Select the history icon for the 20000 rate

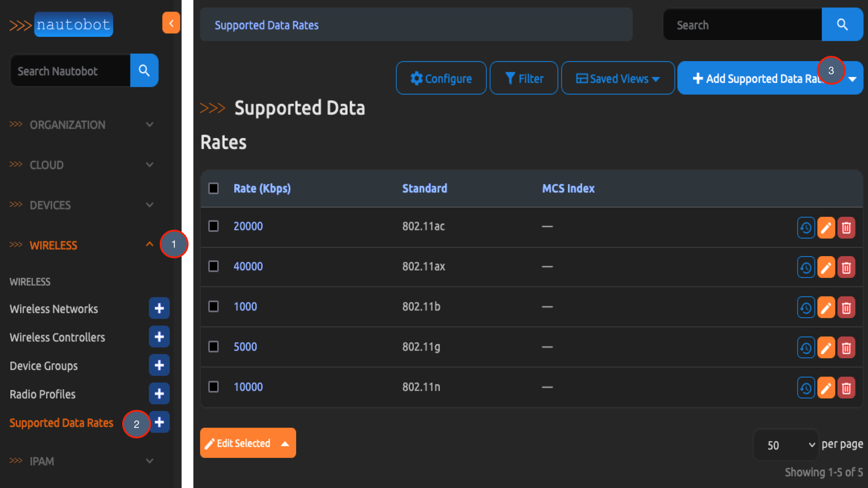click(x=806, y=227)
